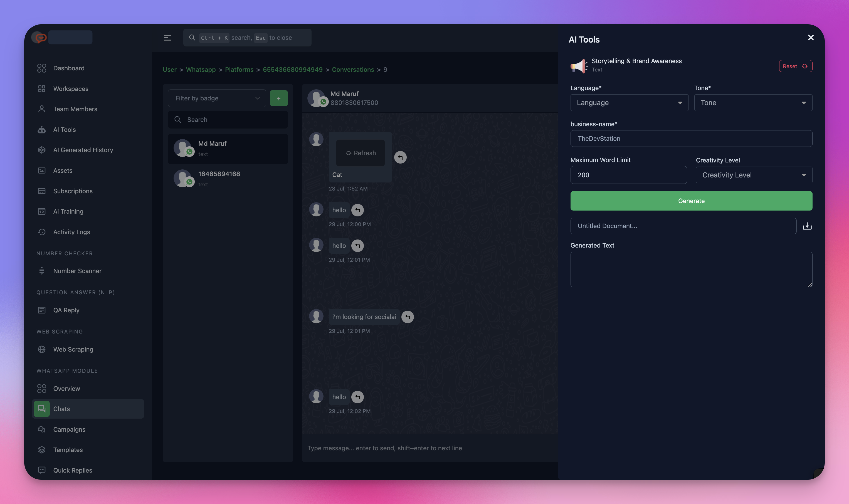The image size is (849, 504).
Task: Click the hamburger menu toggle icon
Action: (167, 38)
